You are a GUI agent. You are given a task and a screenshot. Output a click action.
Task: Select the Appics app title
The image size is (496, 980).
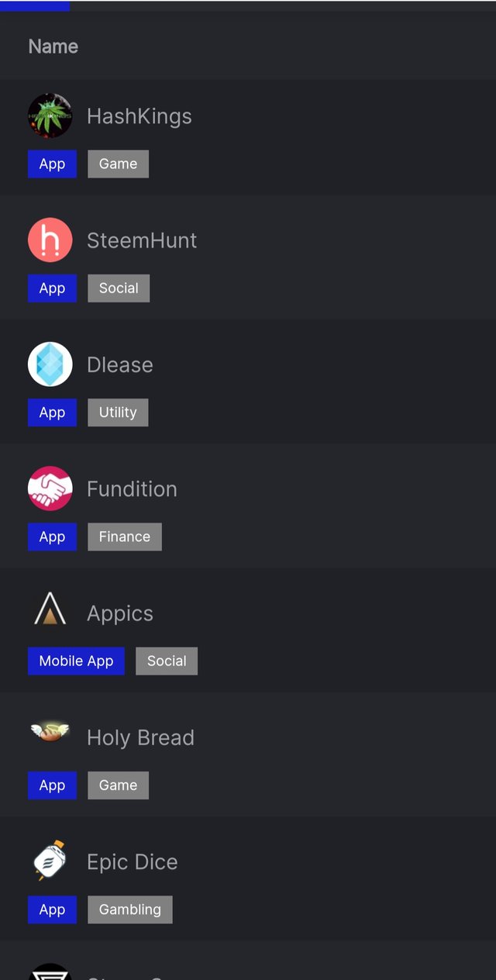coord(120,613)
